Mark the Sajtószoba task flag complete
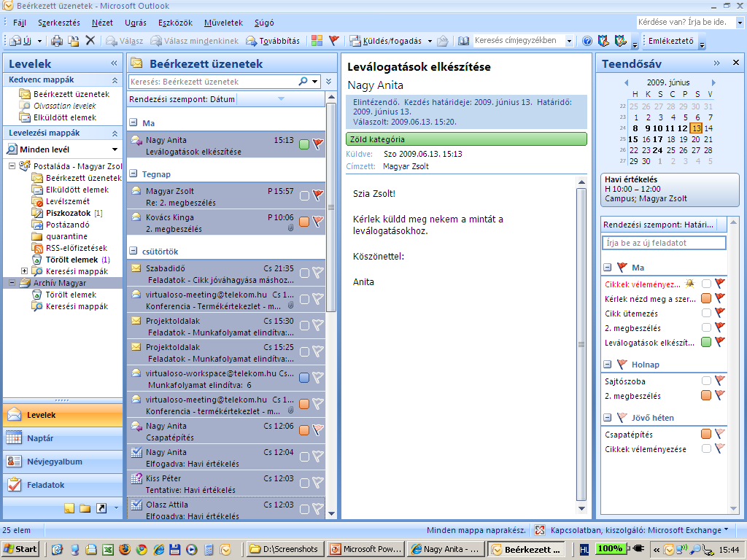Screen dimensions: 747x560 coord(720,381)
